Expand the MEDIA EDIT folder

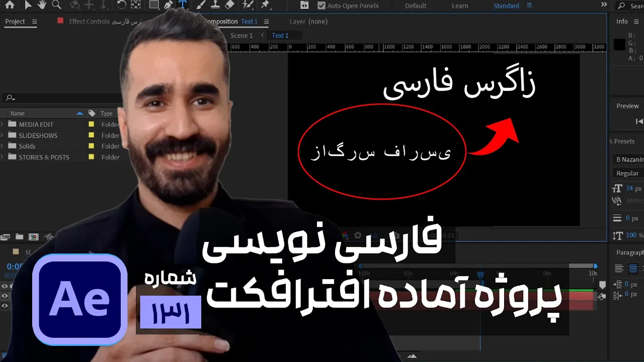tap(3, 124)
